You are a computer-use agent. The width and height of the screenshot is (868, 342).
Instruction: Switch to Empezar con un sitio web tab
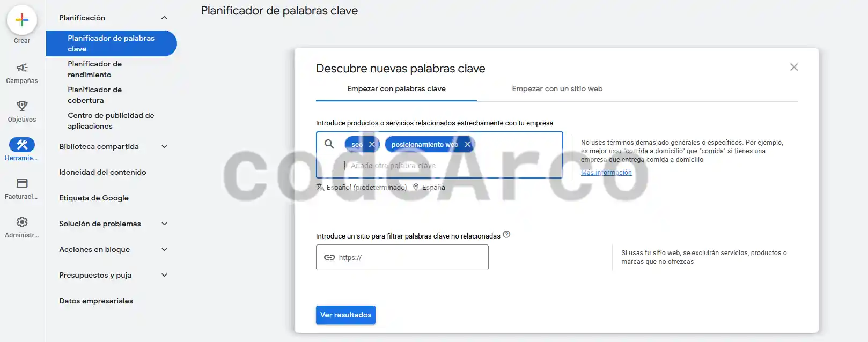pos(557,89)
